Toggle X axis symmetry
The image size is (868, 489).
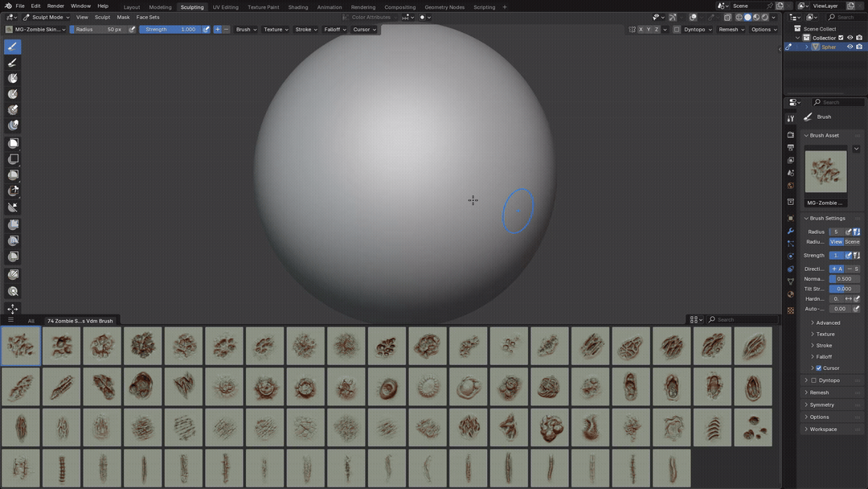tap(641, 29)
